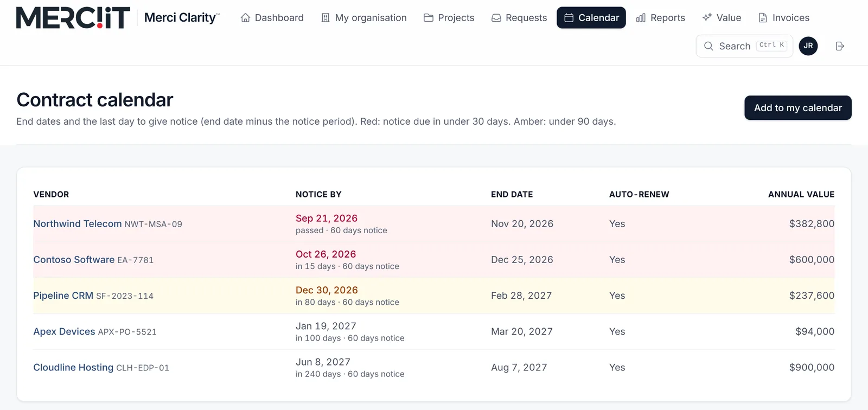This screenshot has height=410, width=868.
Task: Click the Oct 26, 2026 notice date
Action: tap(326, 254)
